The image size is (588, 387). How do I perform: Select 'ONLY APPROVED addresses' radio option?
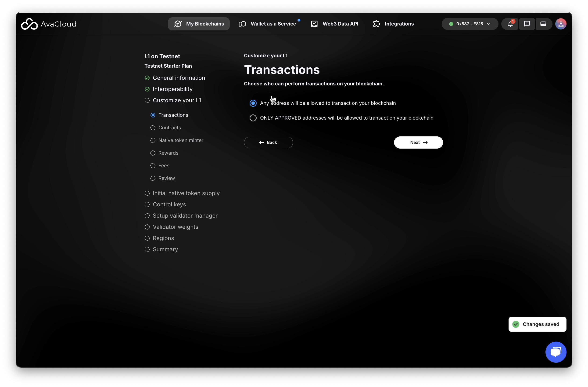click(253, 118)
